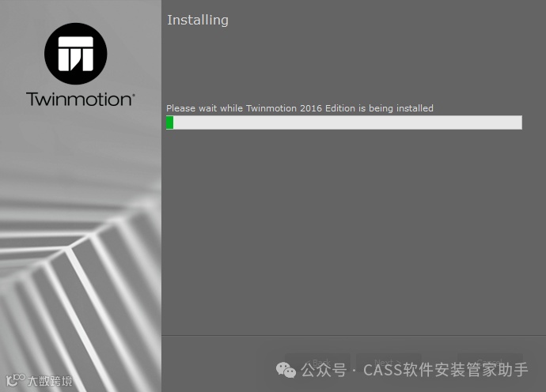Click the Installing heading
Screen dimensions: 546x392
coord(198,20)
